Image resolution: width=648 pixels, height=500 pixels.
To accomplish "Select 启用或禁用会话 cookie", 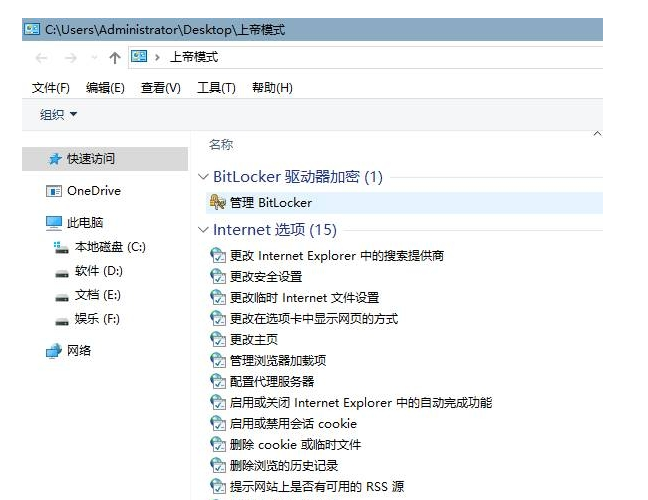I will pos(293,424).
